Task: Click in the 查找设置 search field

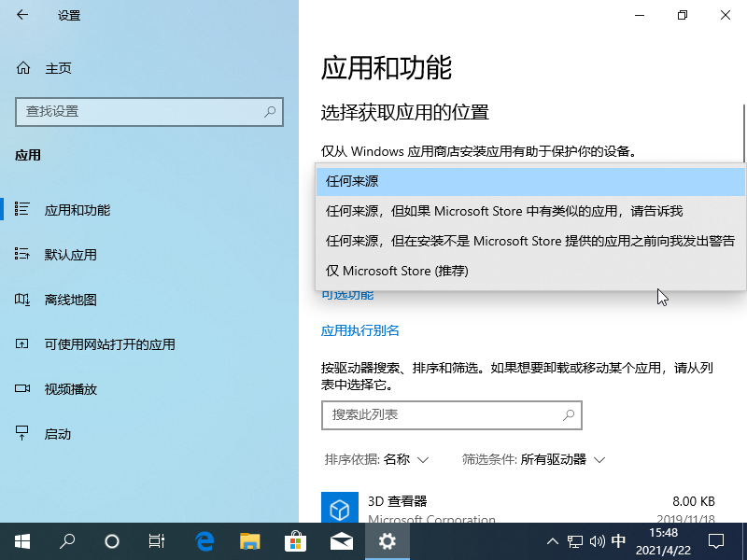Action: 149,112
